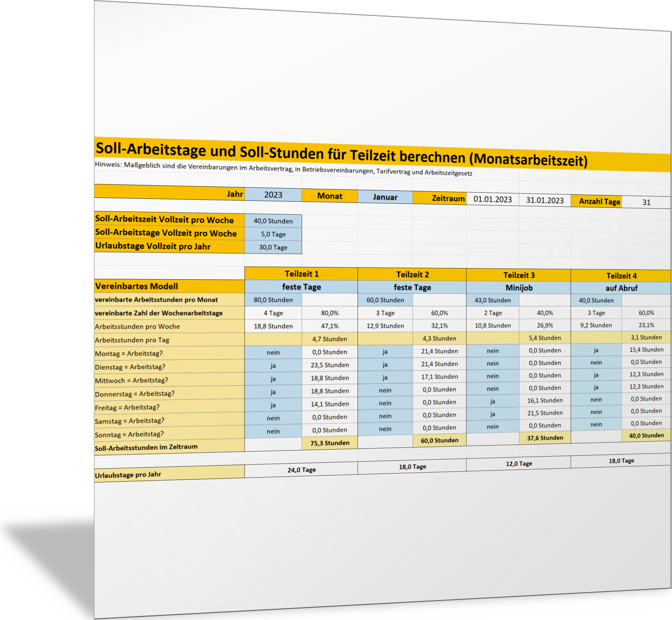The image size is (672, 620).
Task: Click 'Samstag = Arbeitstag?' row label
Action: [x=169, y=421]
